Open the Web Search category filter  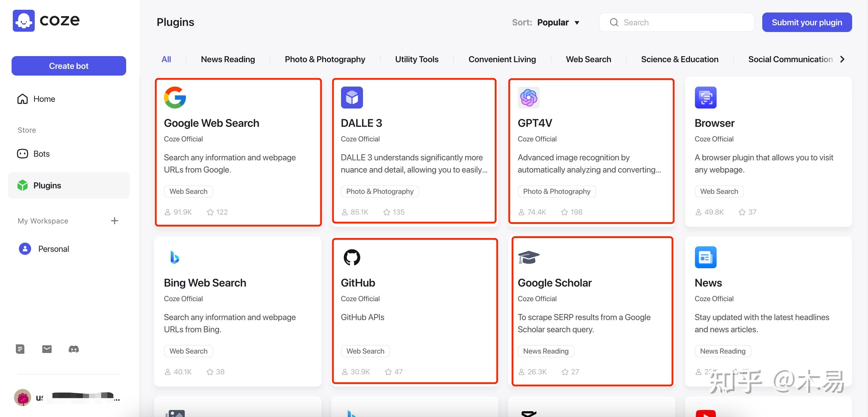588,59
